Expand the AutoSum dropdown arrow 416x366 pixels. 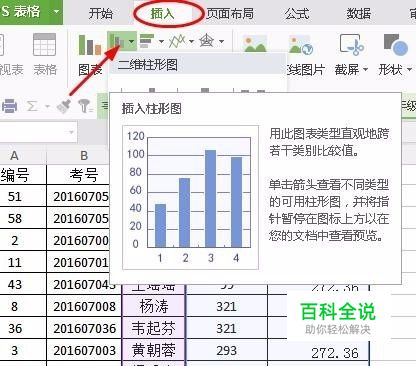(x=47, y=107)
